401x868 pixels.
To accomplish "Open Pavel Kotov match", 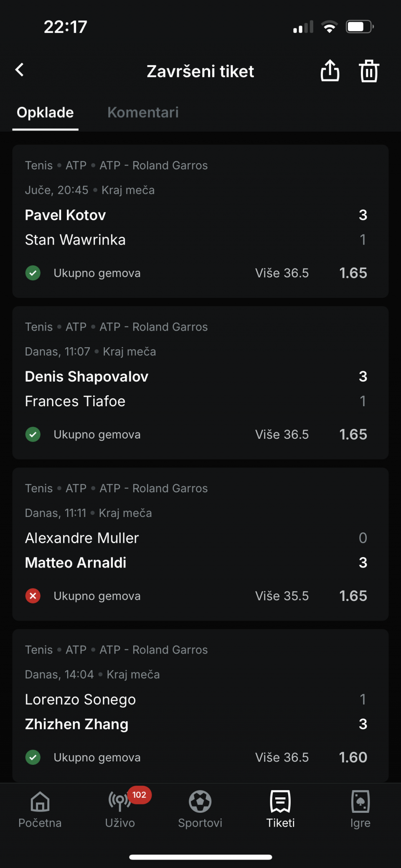I will tap(66, 215).
